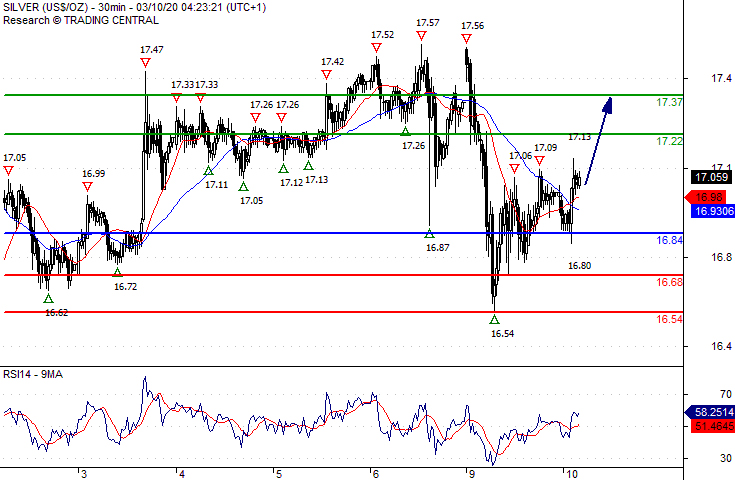Click the 16.99 swing high label
Viewport: 735px width, 480px height.
93,174
